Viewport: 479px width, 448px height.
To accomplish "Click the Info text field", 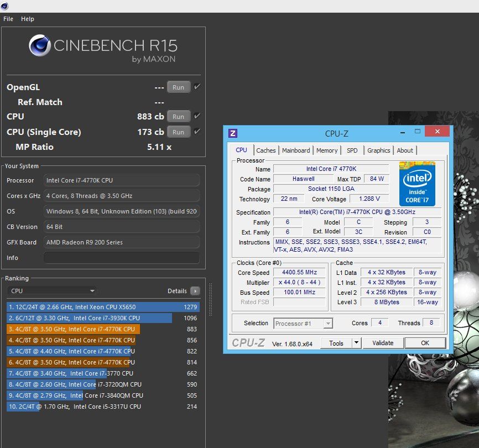I will [x=121, y=258].
